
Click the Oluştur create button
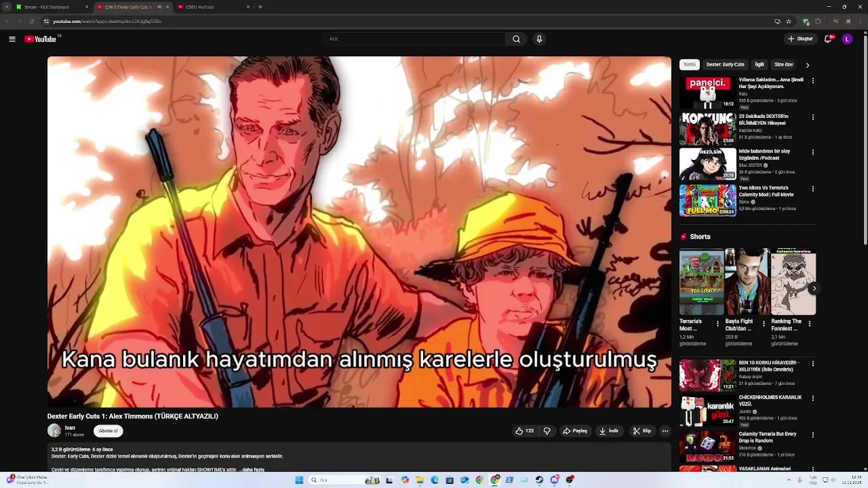click(801, 39)
